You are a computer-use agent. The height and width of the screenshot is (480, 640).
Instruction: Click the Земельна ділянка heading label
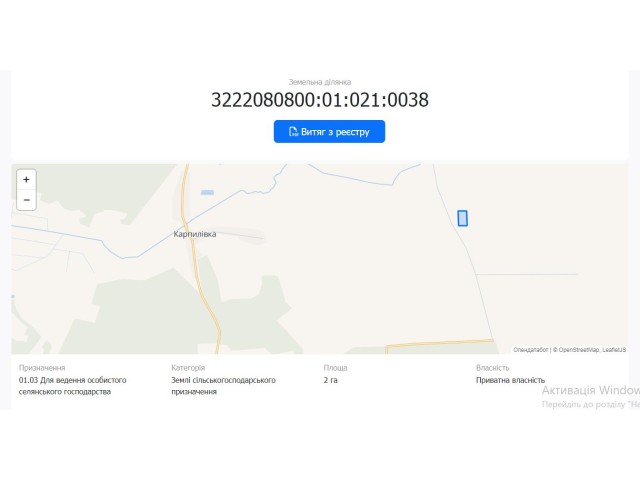point(320,82)
